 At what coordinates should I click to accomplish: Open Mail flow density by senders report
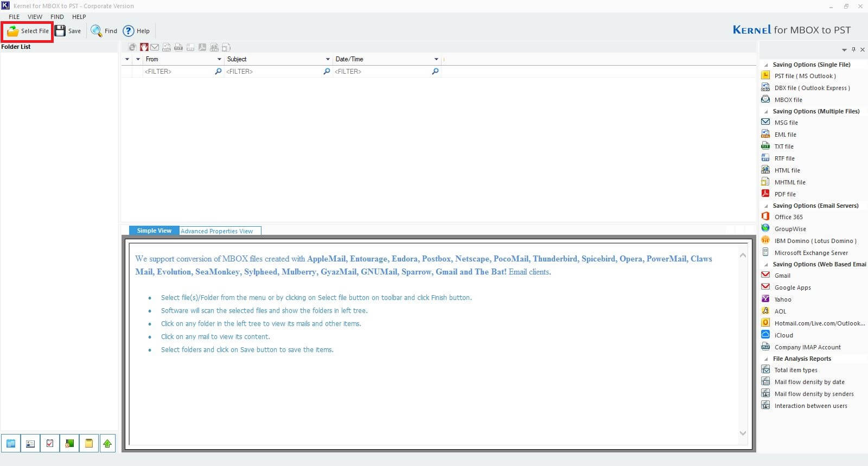[x=814, y=394]
